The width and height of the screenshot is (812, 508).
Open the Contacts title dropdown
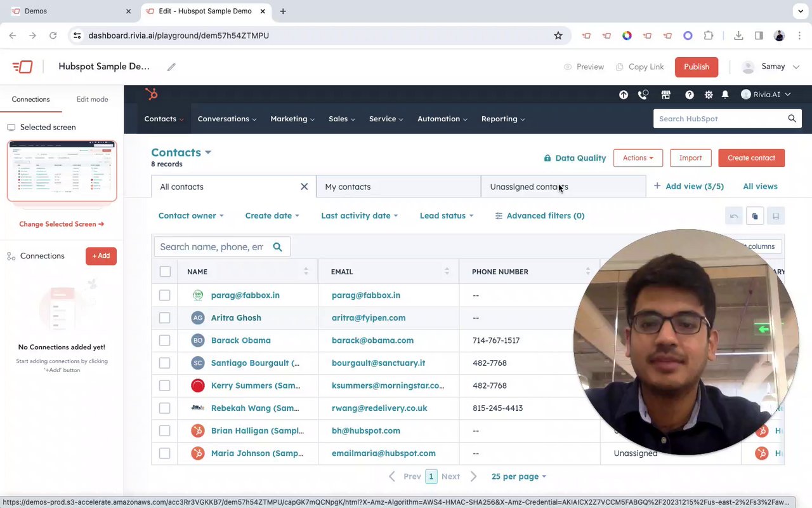pos(181,152)
